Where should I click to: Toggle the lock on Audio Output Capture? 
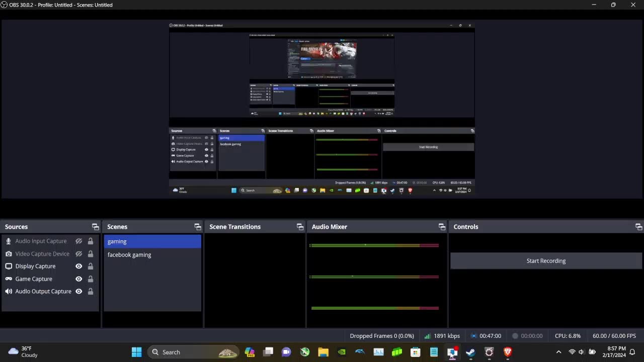91,292
